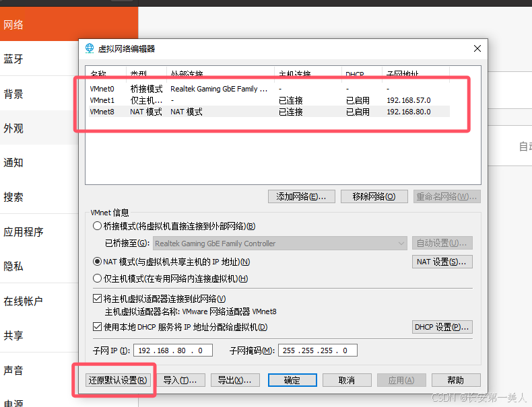This screenshot has height=407, width=532.
Task: Select the VMnet0 bridged network row
Action: click(269, 89)
